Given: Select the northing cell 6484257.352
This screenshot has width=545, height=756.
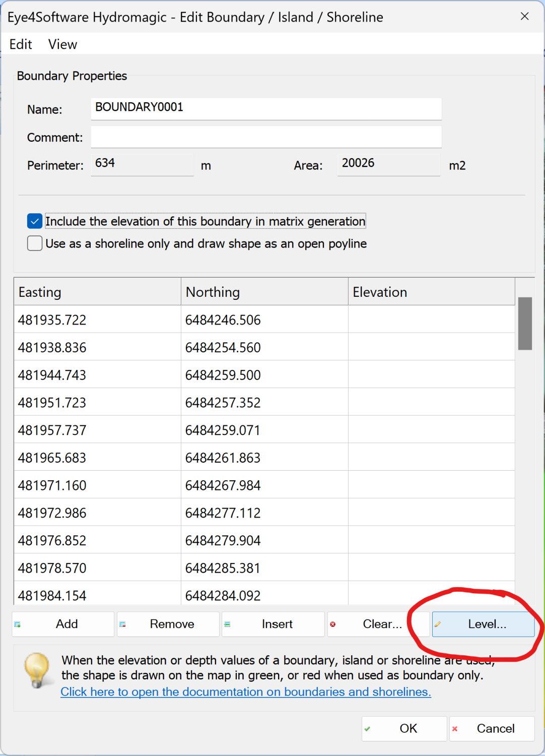Looking at the screenshot, I should pyautogui.click(x=264, y=402).
